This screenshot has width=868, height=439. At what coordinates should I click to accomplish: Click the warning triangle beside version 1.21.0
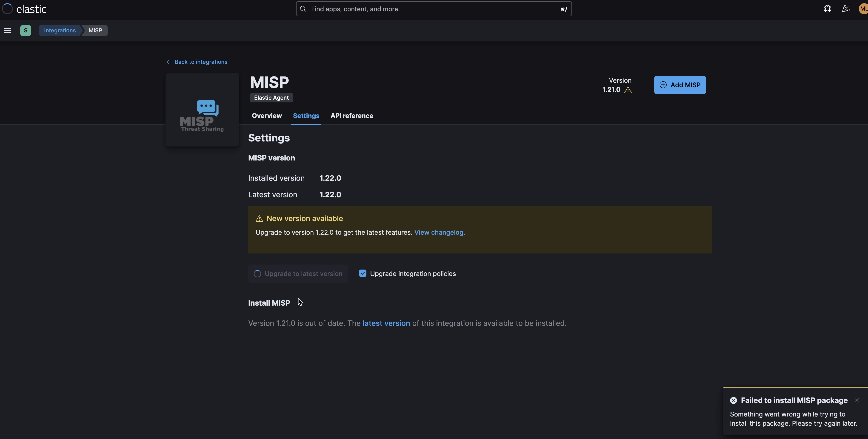628,90
